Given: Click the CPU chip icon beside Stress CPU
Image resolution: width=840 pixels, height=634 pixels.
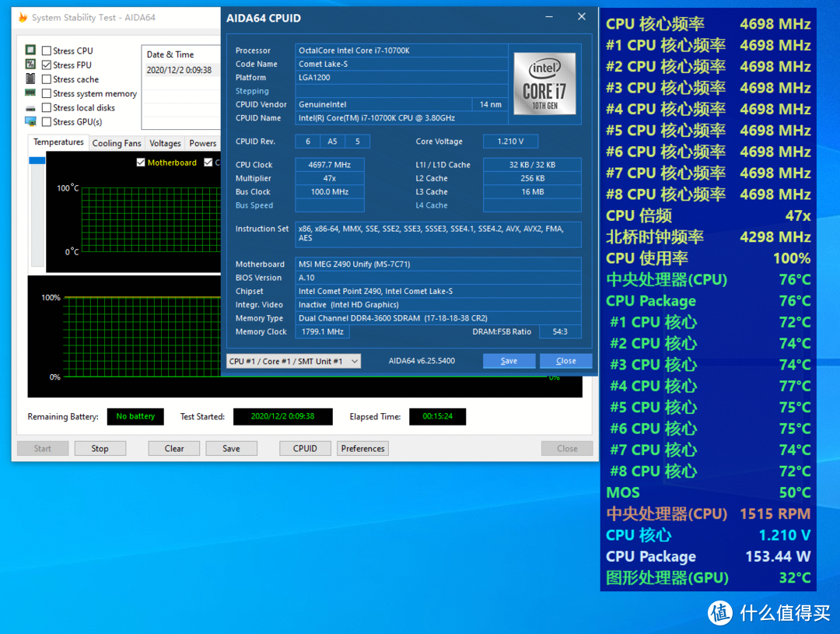Looking at the screenshot, I should [x=30, y=51].
